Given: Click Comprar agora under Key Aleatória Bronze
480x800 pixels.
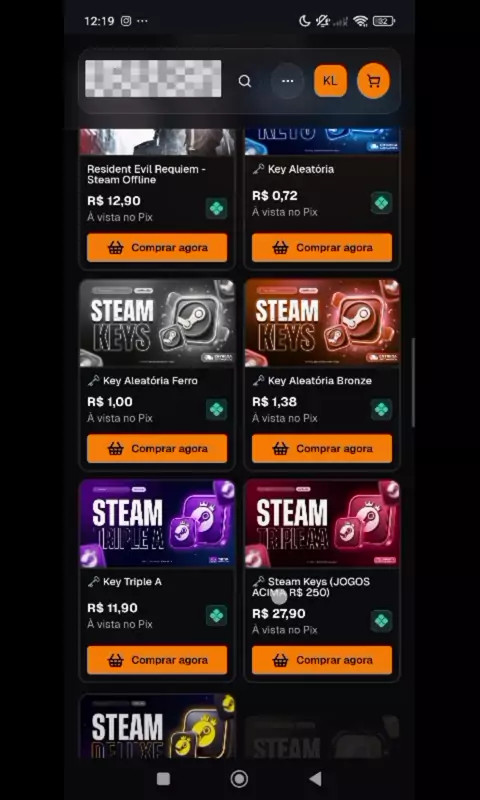Looking at the screenshot, I should 322,448.
